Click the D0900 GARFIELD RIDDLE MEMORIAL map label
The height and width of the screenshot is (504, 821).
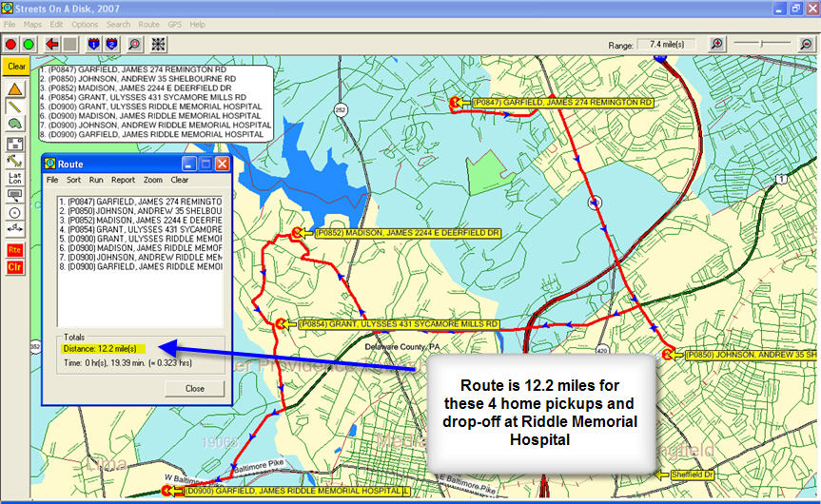[x=297, y=491]
